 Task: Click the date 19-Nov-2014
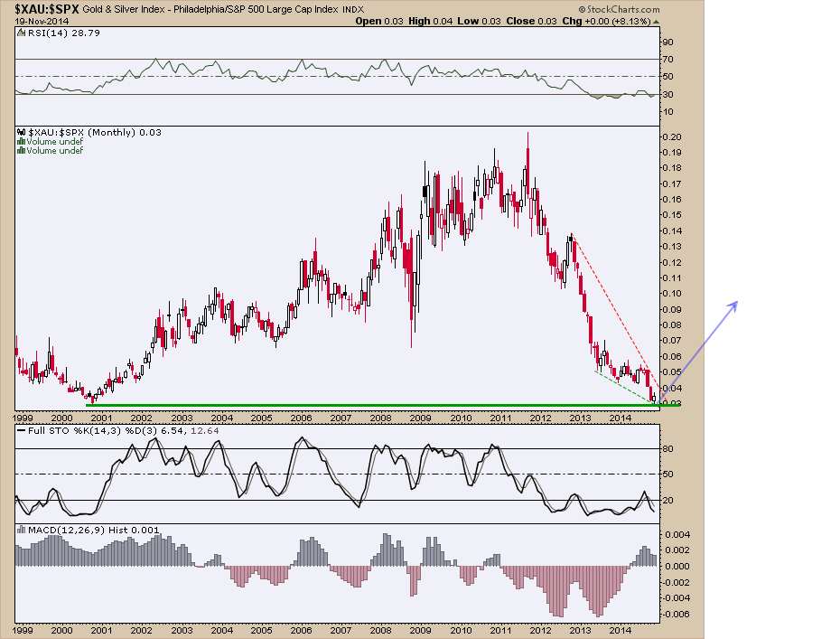pos(40,22)
